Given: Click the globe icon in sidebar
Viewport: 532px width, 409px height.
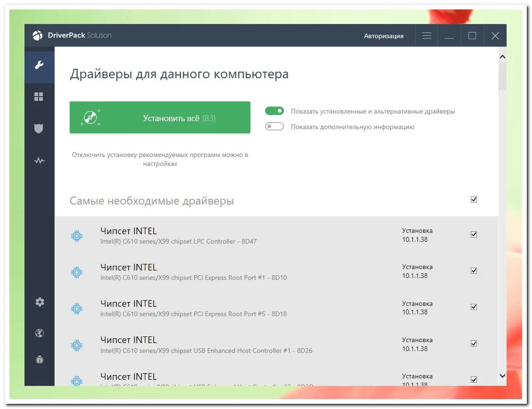Looking at the screenshot, I should pyautogui.click(x=40, y=333).
